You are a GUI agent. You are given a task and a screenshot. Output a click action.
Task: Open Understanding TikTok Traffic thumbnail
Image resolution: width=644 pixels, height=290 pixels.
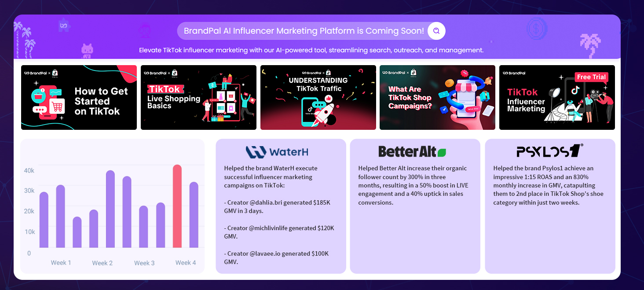pyautogui.click(x=318, y=98)
